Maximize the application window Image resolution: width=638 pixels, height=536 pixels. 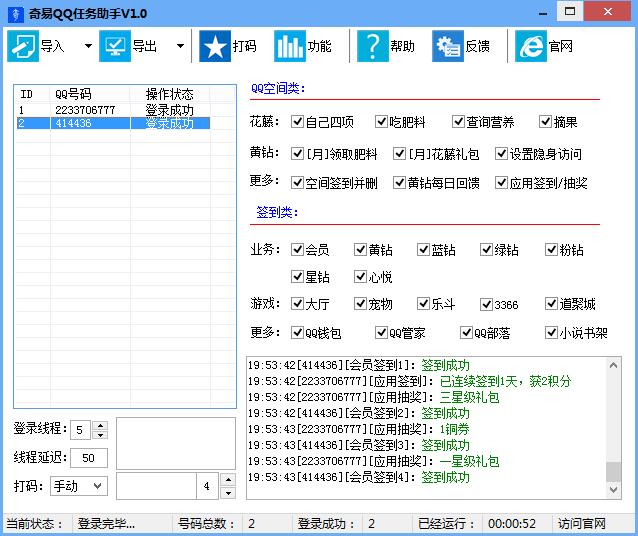point(570,11)
